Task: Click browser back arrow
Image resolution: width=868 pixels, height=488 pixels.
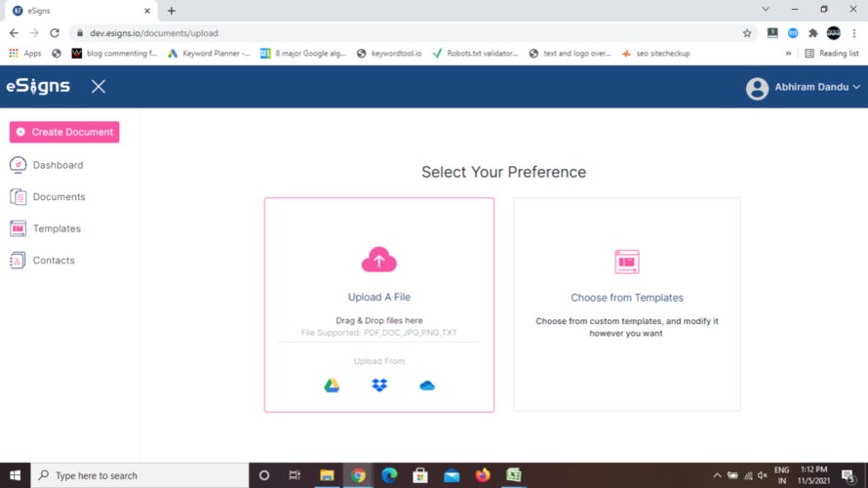Action: tap(14, 33)
